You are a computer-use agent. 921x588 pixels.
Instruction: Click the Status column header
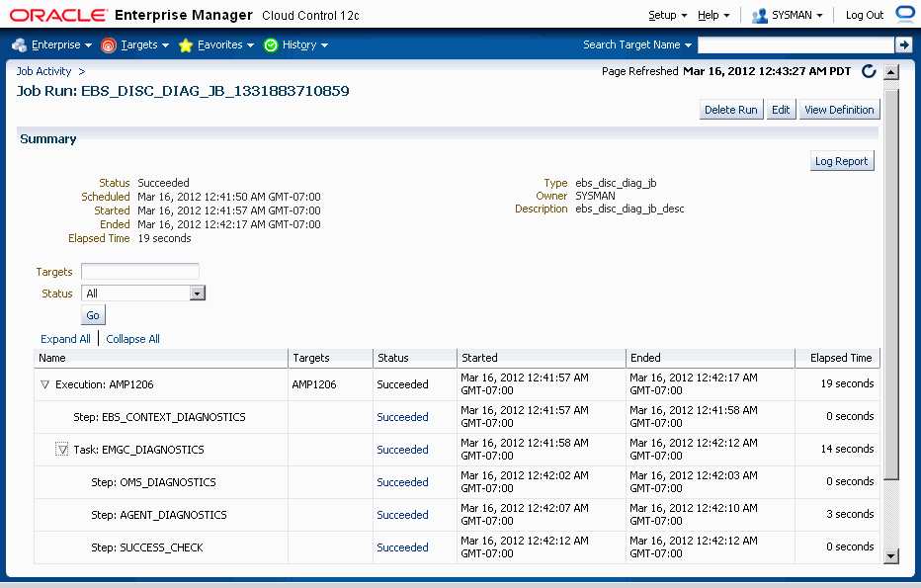tap(415, 358)
